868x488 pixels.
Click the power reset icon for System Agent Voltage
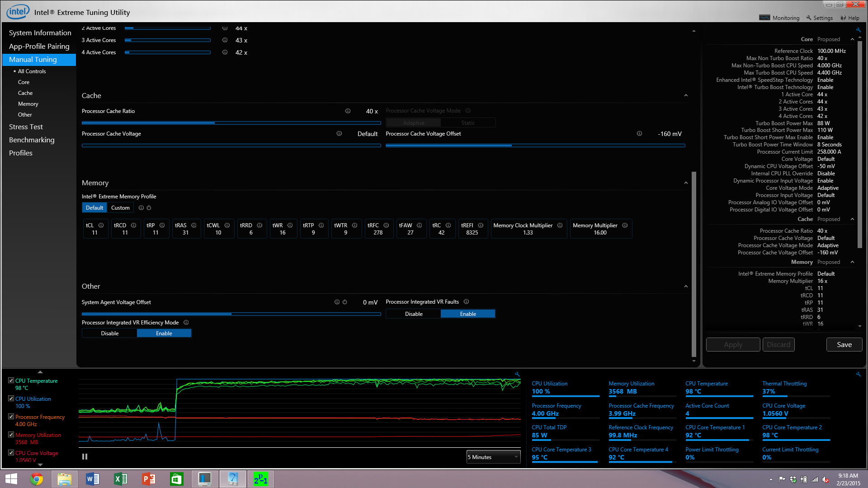(344, 302)
